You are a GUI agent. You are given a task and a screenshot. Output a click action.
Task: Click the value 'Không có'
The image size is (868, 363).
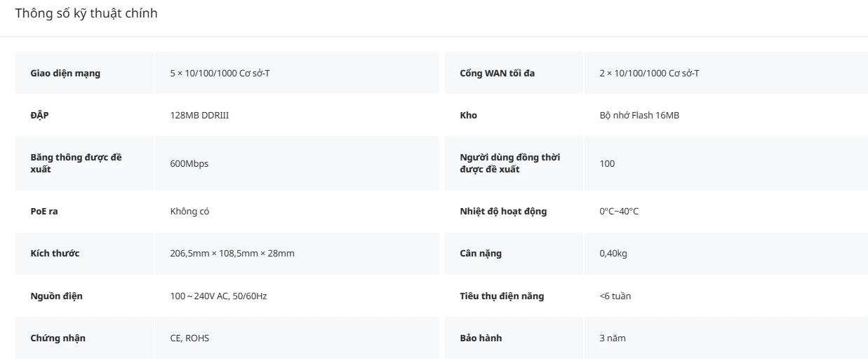pos(189,211)
